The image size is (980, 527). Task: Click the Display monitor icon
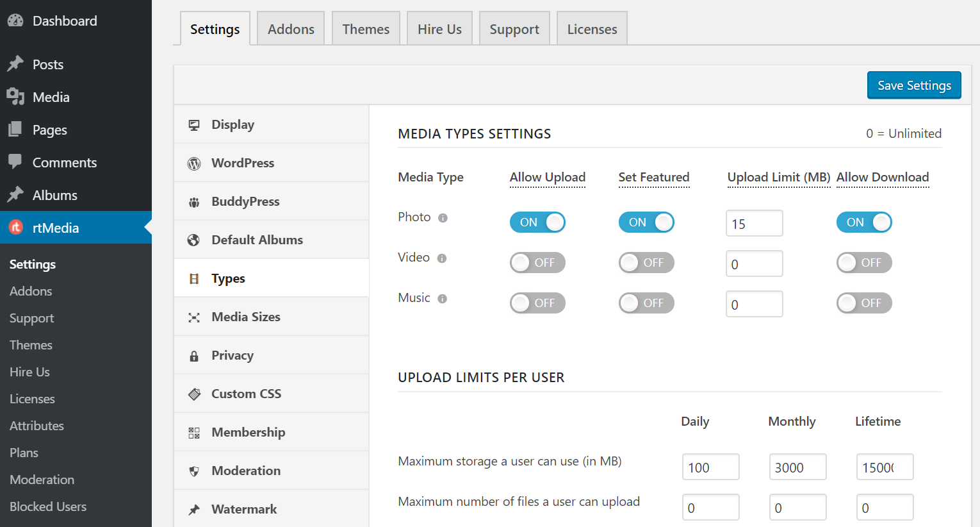(194, 124)
